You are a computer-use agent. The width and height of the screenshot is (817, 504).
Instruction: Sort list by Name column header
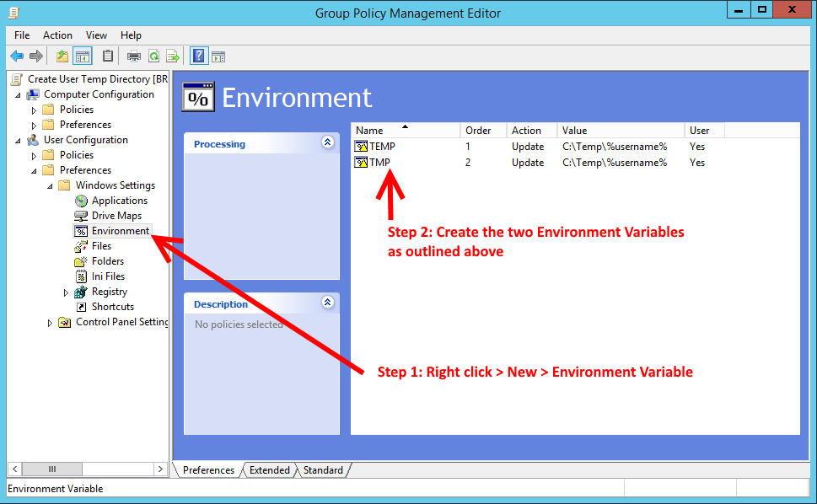406,130
